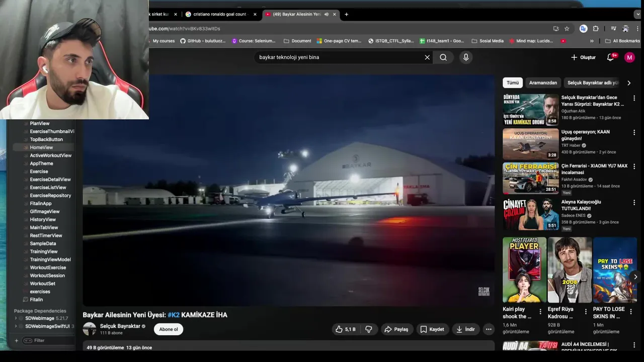The image size is (644, 362).
Task: Open options menu for Aleyna Kalaycıoğlu video
Action: click(634, 203)
